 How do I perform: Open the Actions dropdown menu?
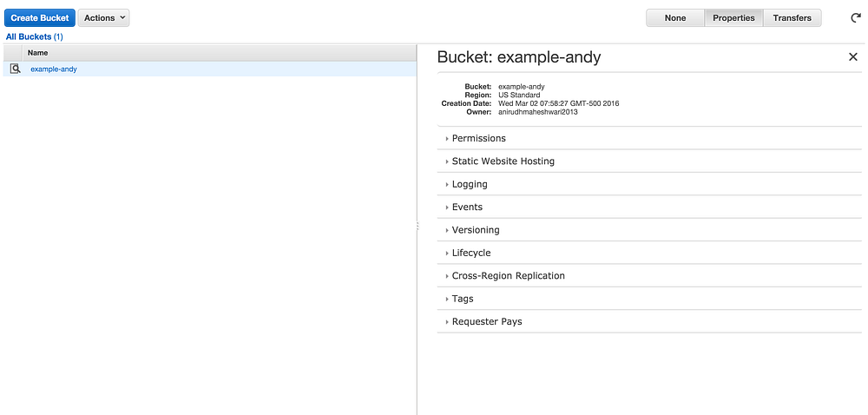point(103,17)
